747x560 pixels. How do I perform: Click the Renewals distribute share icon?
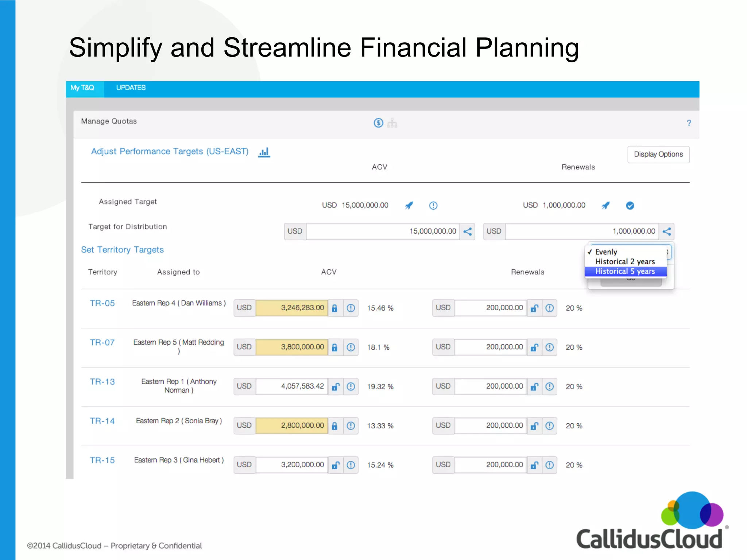click(x=666, y=232)
